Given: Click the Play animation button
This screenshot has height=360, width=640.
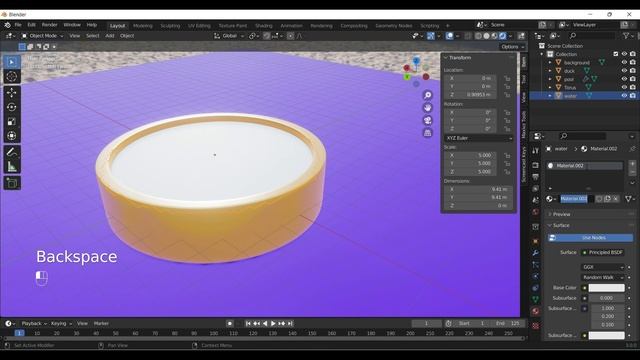Looking at the screenshot, I should [x=273, y=323].
